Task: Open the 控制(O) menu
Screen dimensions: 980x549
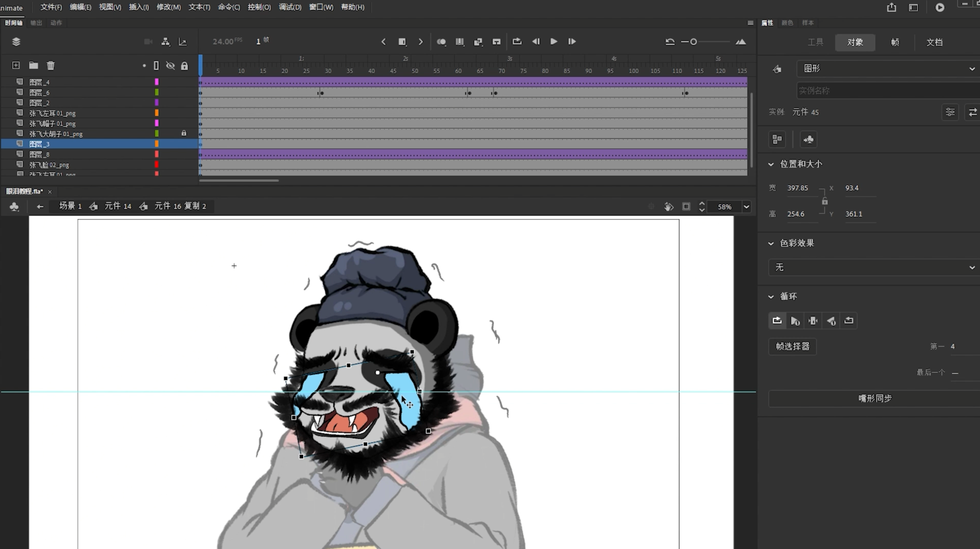Action: [259, 7]
